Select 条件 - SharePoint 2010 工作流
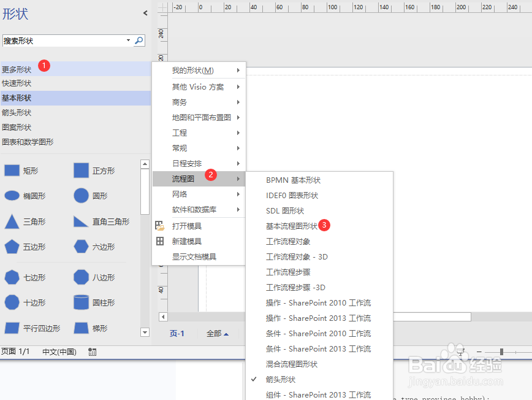This screenshot has width=532, height=400. 319,334
